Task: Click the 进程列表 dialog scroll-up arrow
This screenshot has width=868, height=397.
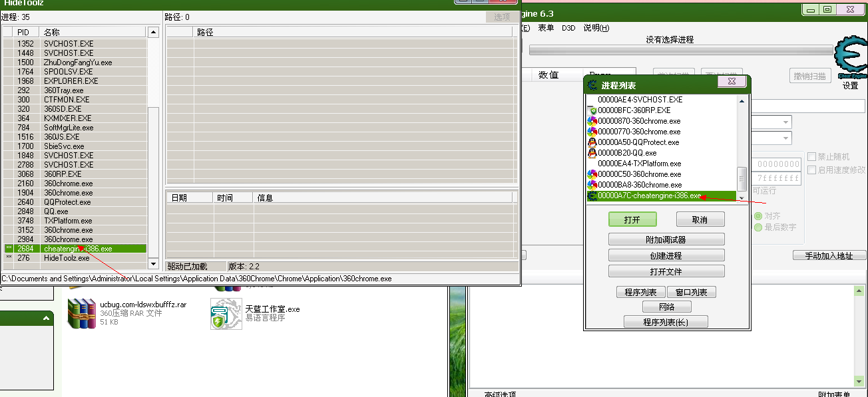Action: (x=742, y=100)
